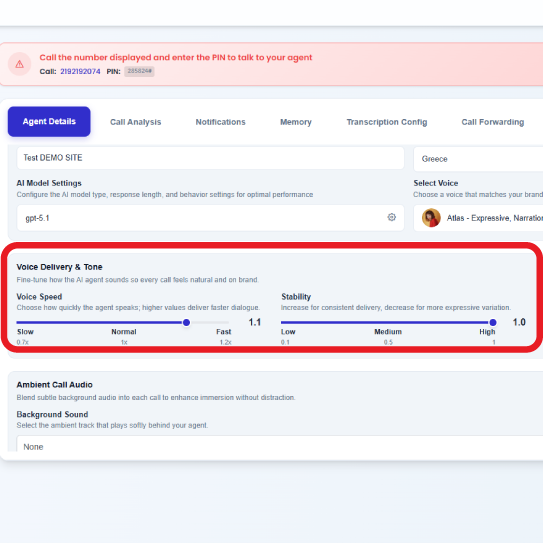Open the Atlas voice selection dropdown

point(478,218)
